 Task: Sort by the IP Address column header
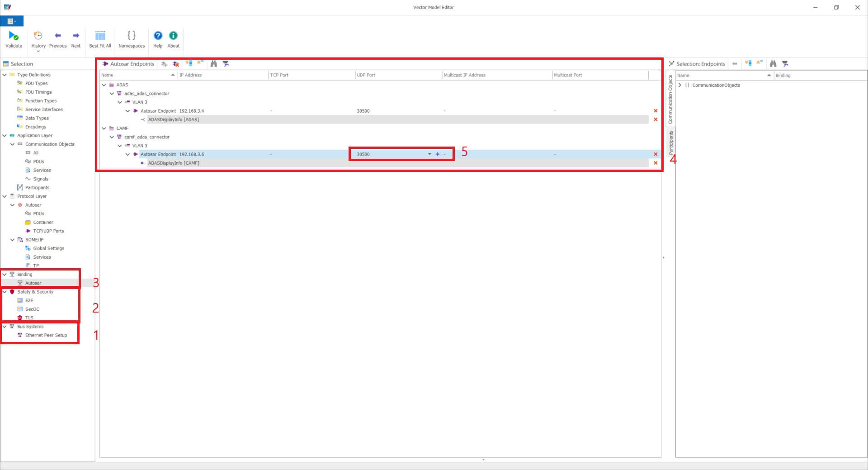coord(222,75)
